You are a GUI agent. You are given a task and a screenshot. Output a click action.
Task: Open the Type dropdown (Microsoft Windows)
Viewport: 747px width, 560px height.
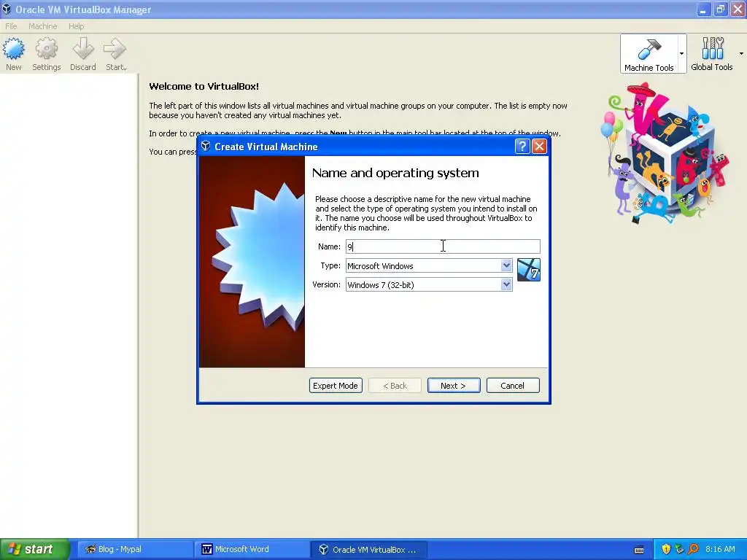coord(429,265)
